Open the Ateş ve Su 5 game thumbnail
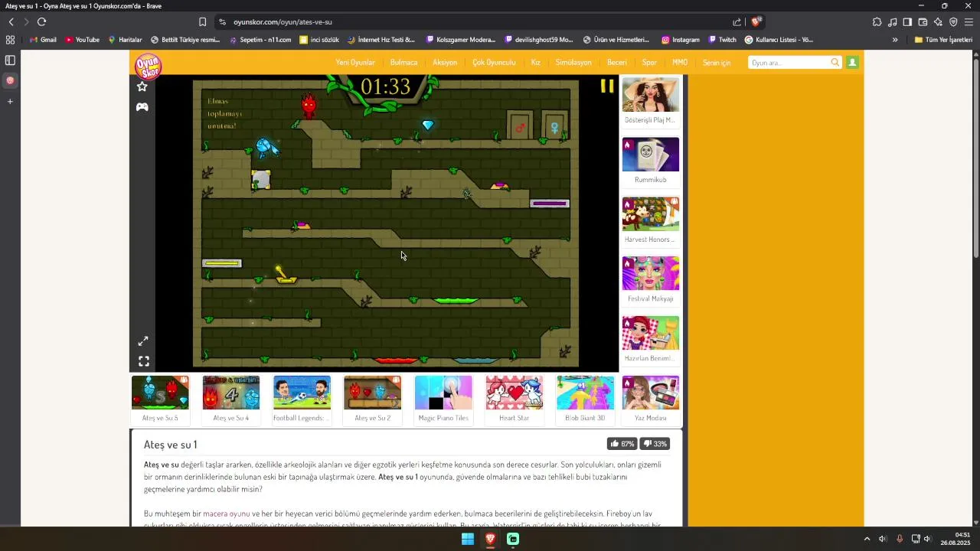This screenshot has width=980, height=551. pos(160,399)
